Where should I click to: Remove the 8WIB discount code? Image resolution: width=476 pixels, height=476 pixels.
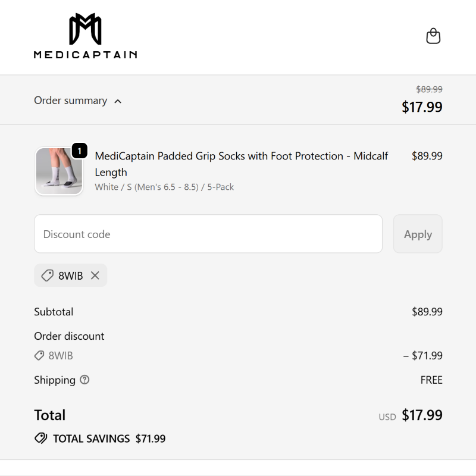(95, 275)
